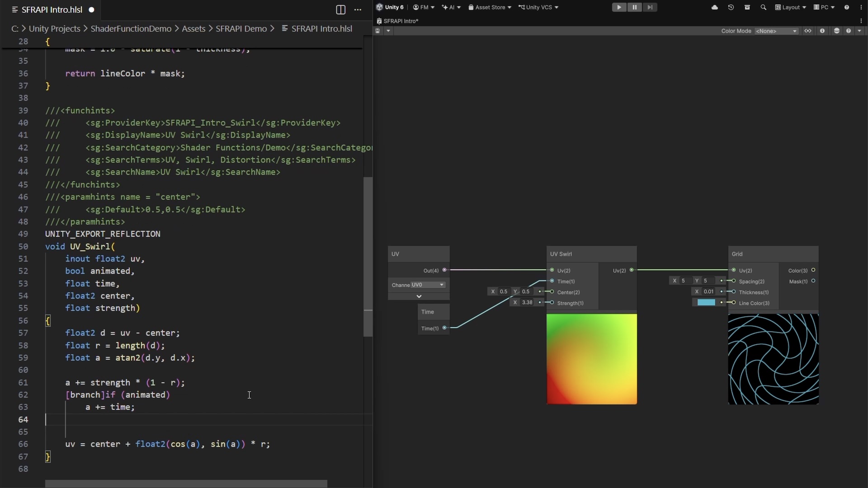The height and width of the screenshot is (488, 868).
Task: Toggle the Graph Inspector info icon
Action: pyautogui.click(x=822, y=31)
